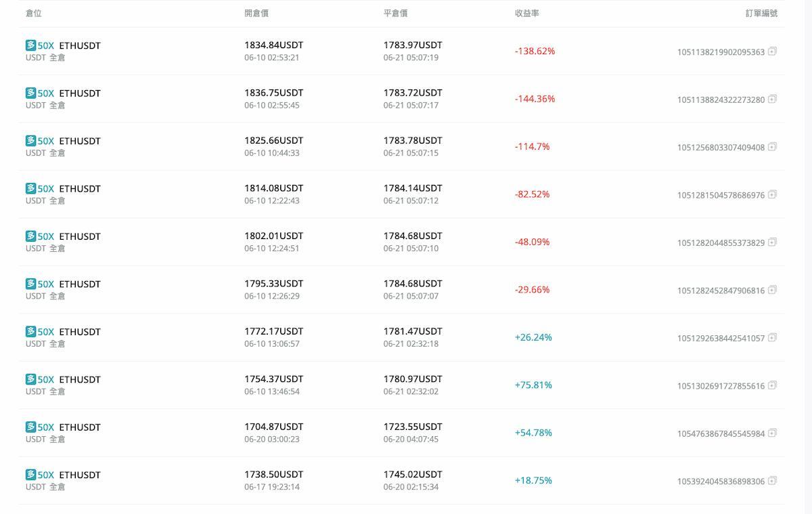Click the 開倉價 column header
Screen dimensions: 812x514
pyautogui.click(x=256, y=14)
